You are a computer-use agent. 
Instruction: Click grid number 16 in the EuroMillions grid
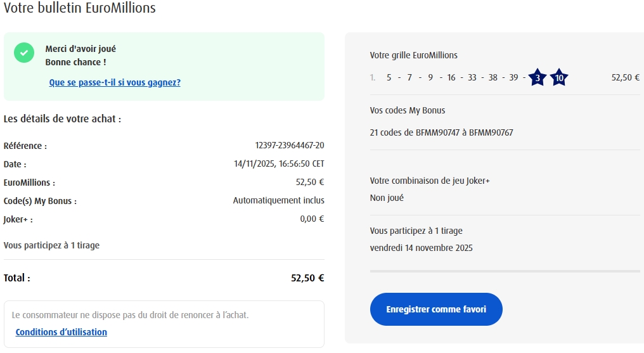click(x=451, y=78)
